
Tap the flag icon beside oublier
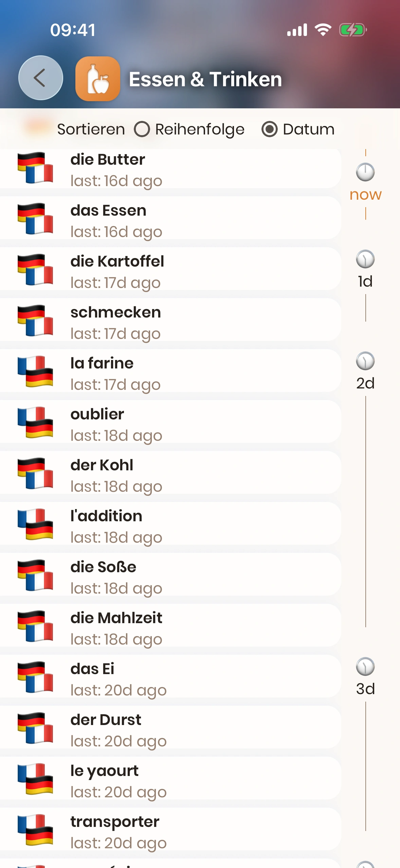click(35, 422)
